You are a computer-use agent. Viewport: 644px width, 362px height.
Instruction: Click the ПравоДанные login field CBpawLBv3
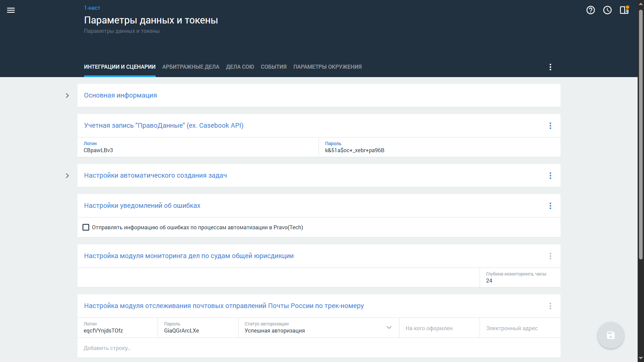[198, 147]
